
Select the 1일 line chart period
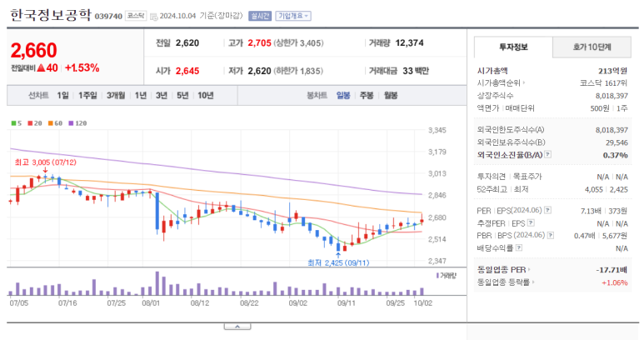click(62, 95)
